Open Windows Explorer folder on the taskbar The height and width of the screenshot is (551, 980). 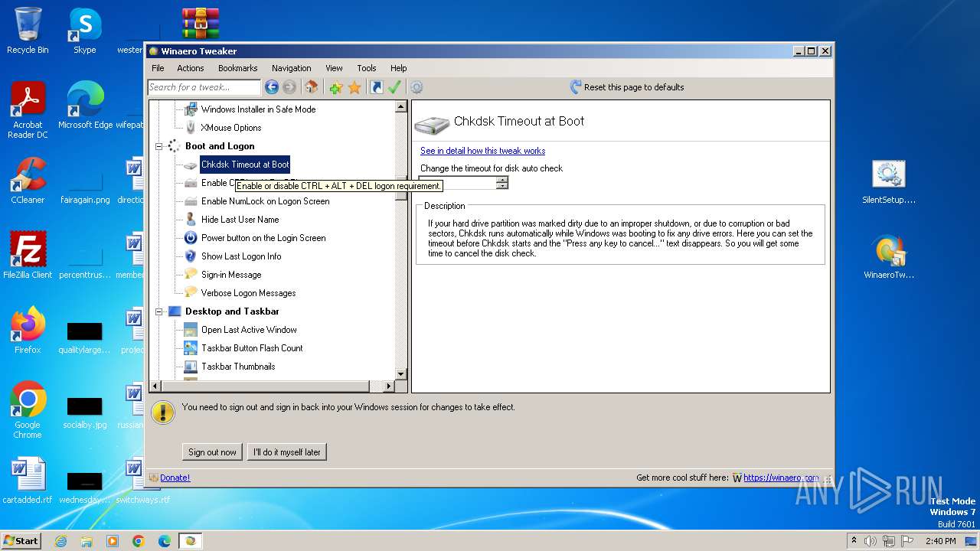[87, 541]
